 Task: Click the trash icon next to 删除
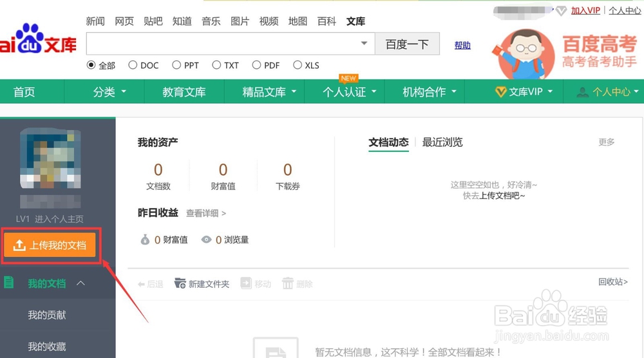point(287,283)
